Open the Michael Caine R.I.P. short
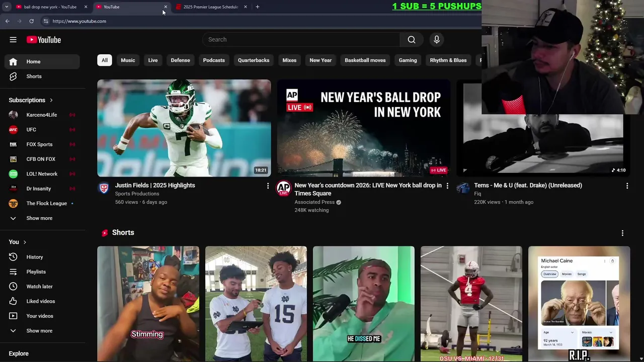The image size is (644, 362). 579,304
